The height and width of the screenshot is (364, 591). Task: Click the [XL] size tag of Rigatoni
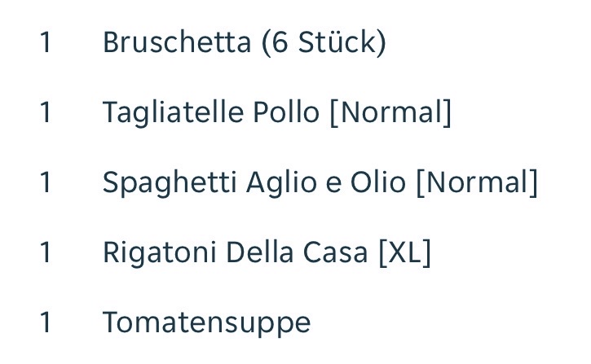click(x=405, y=253)
